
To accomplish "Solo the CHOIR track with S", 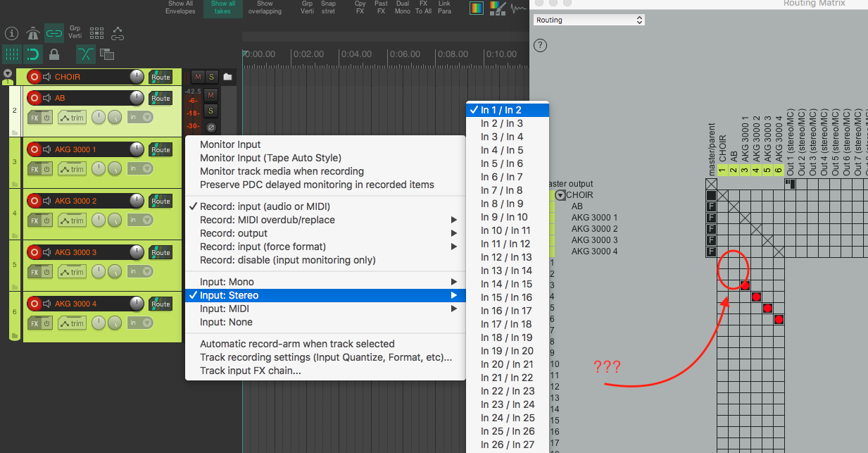I will click(210, 77).
